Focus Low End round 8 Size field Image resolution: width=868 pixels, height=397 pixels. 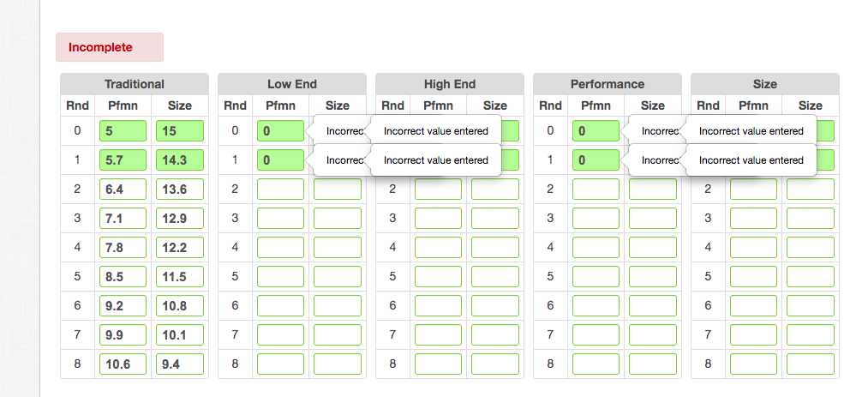pyautogui.click(x=338, y=364)
